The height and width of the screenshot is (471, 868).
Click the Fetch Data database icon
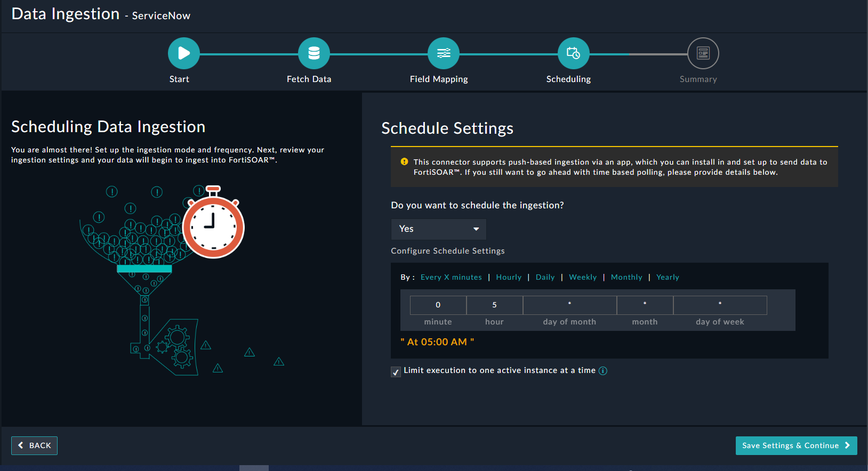click(314, 53)
